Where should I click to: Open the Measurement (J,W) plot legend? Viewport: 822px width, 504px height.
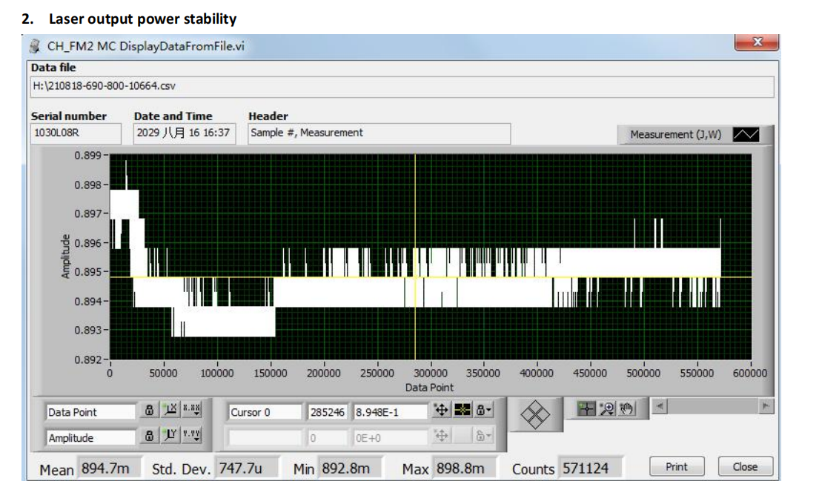[675, 135]
